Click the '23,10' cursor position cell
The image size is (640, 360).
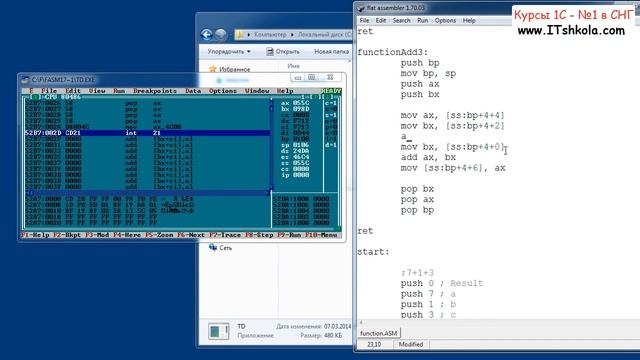(x=374, y=344)
